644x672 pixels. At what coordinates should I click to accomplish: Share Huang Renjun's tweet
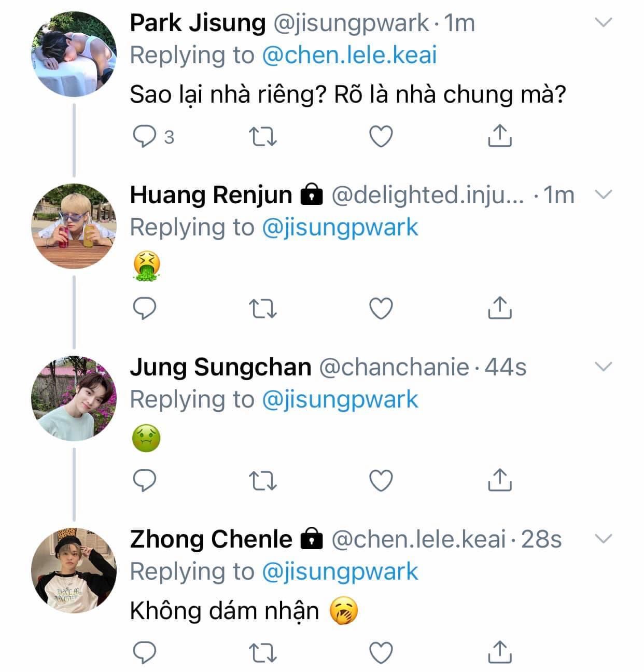tap(500, 308)
